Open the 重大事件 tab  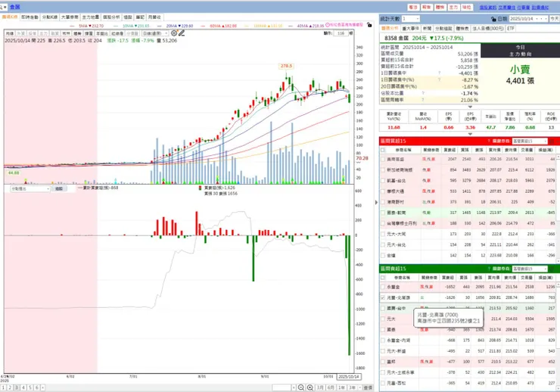(x=411, y=28)
